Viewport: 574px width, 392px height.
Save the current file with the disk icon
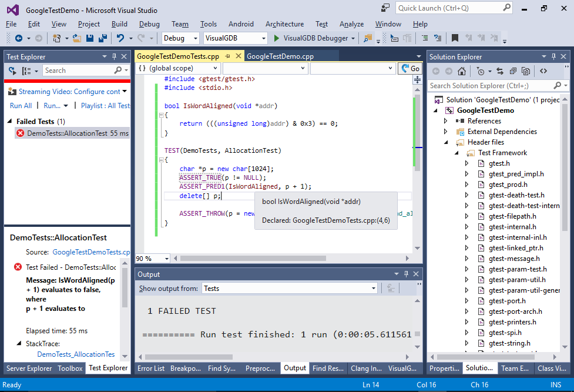pyautogui.click(x=90, y=38)
